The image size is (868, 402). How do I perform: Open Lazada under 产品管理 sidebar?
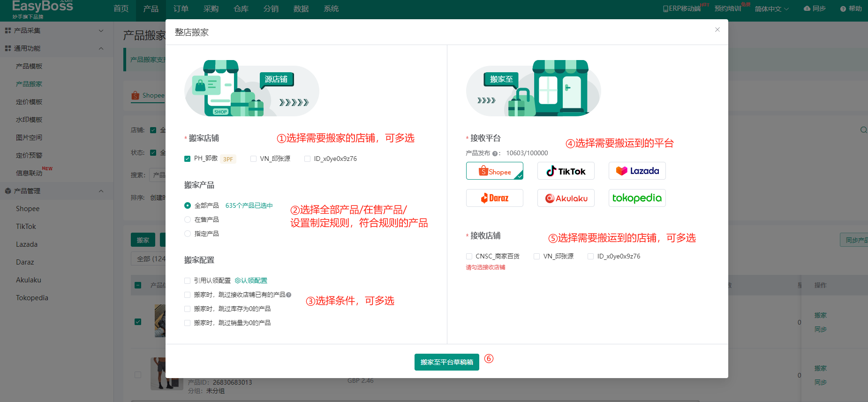click(27, 244)
